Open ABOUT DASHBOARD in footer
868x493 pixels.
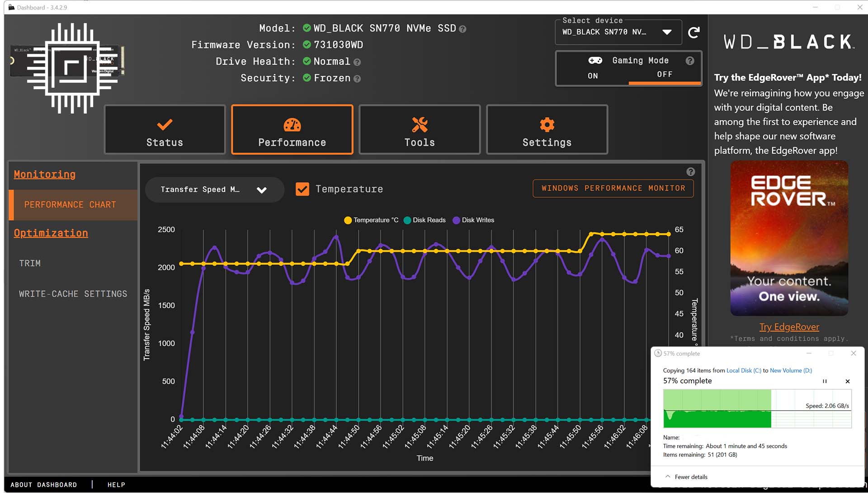43,485
